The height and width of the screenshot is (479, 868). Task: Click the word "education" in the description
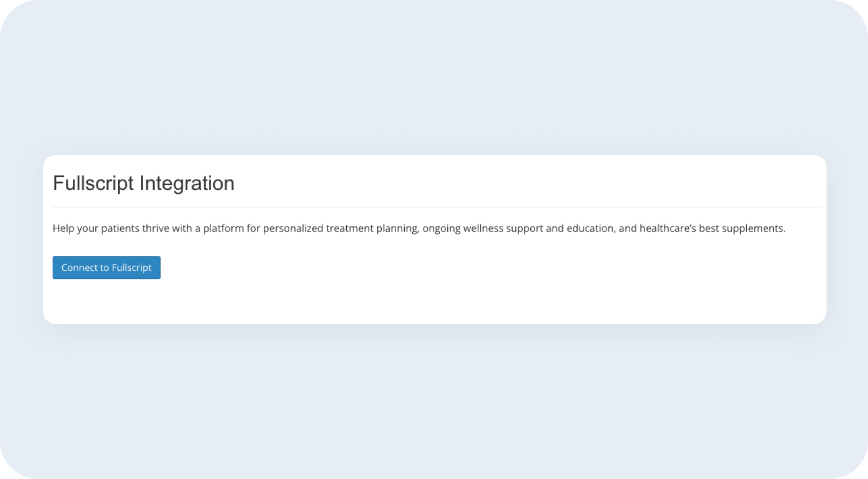pos(590,228)
